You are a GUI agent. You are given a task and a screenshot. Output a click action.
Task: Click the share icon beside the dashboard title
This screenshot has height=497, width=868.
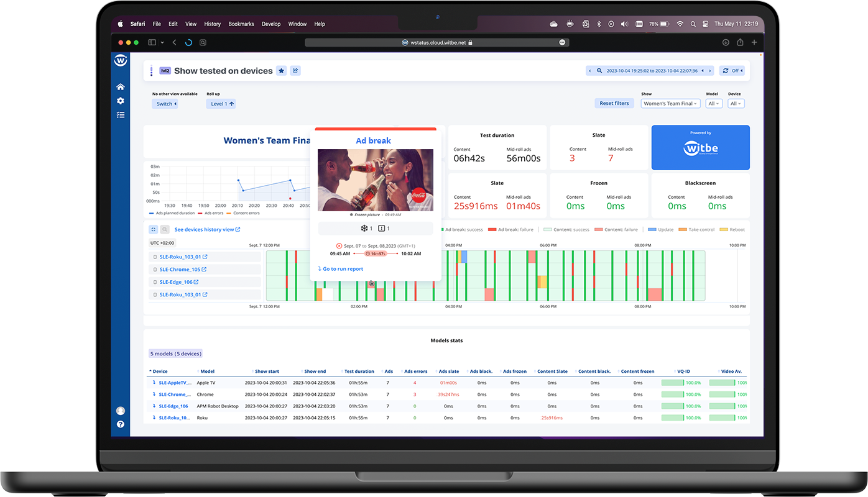pyautogui.click(x=295, y=71)
